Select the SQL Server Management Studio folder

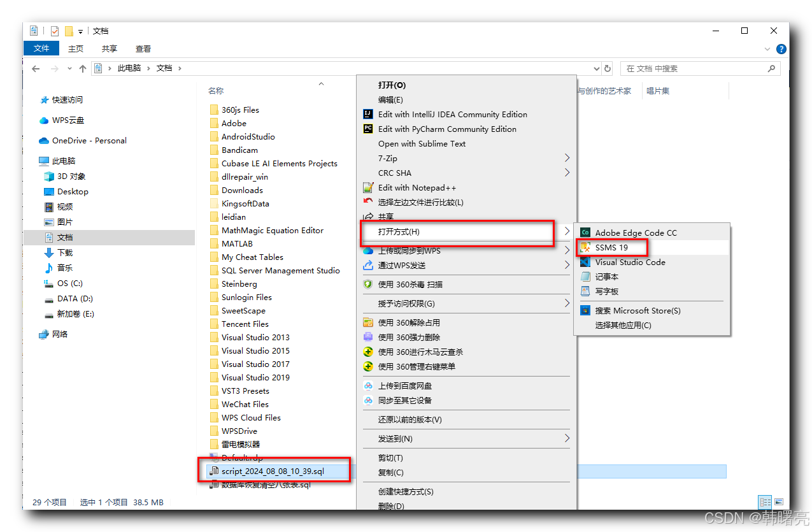(x=280, y=270)
